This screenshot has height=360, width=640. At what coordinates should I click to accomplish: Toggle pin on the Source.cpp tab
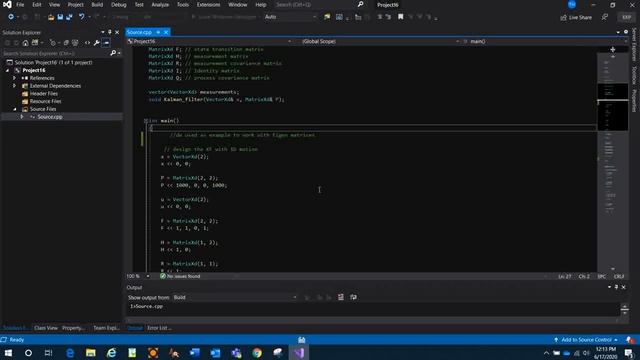[158, 32]
